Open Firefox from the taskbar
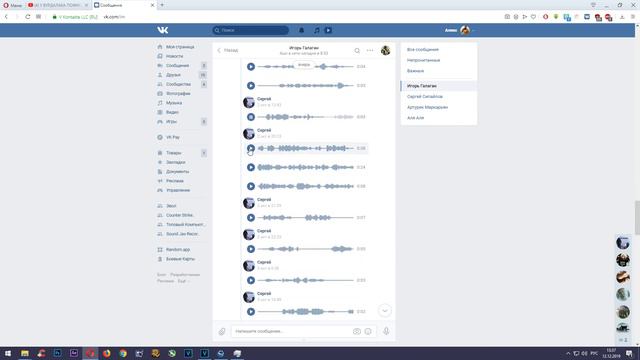 [x=107, y=353]
